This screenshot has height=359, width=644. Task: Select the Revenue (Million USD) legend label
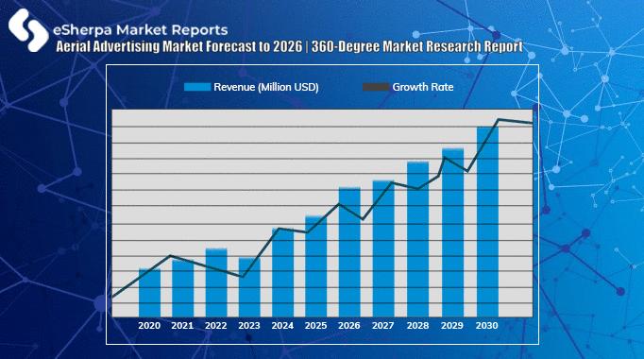(266, 87)
